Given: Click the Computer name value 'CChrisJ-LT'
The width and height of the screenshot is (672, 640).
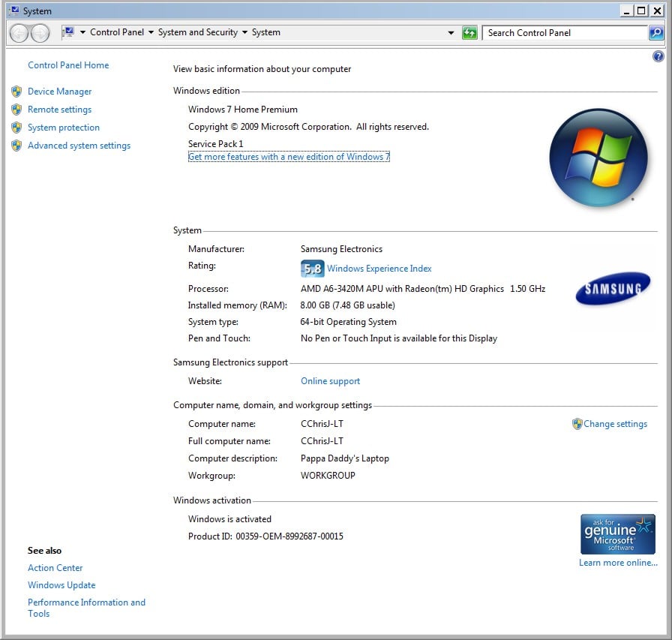Looking at the screenshot, I should click(x=322, y=424).
